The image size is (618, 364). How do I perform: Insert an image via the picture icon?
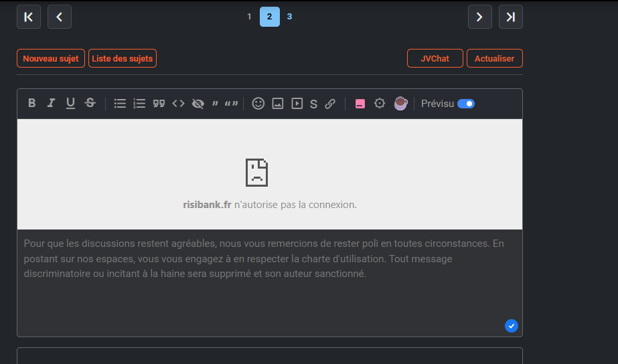[x=277, y=104]
